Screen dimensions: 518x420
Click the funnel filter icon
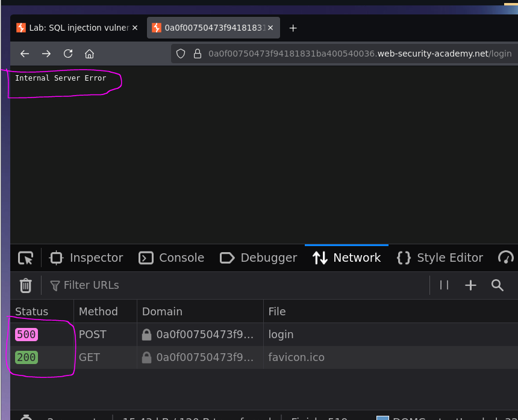(x=55, y=286)
